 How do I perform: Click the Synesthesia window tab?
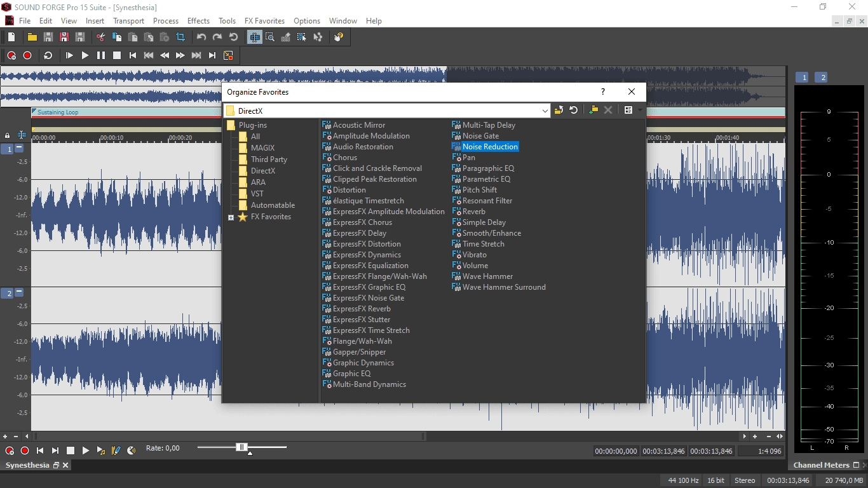point(27,465)
